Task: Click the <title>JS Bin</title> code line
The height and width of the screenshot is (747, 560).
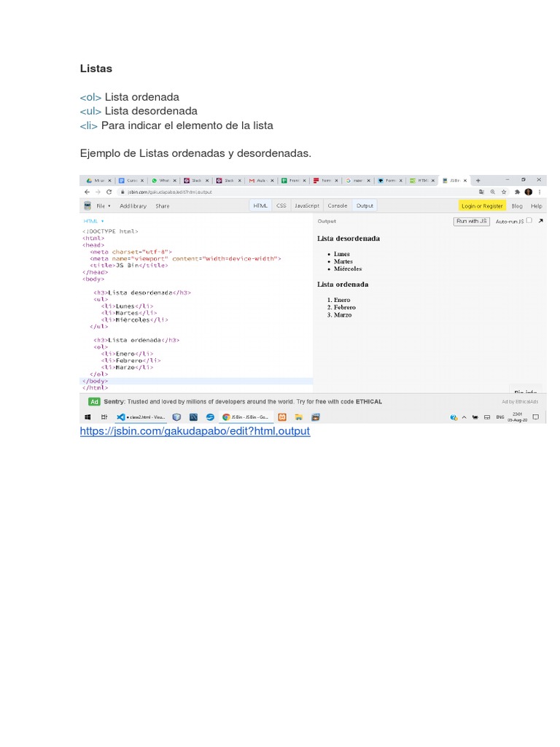Action: pyautogui.click(x=129, y=266)
